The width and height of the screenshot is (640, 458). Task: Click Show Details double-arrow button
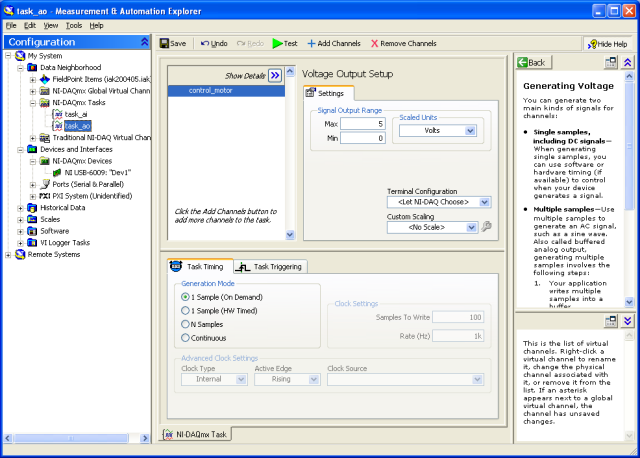(275, 76)
